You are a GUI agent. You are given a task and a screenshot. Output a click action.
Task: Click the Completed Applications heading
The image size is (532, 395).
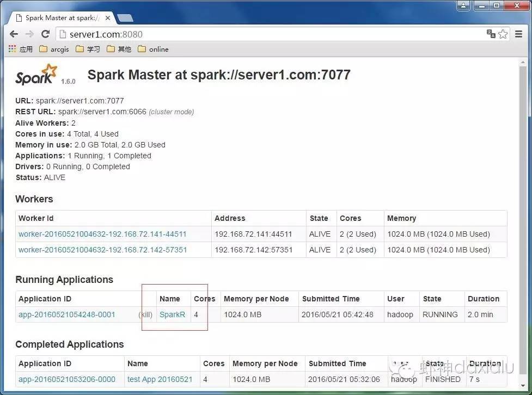click(70, 344)
